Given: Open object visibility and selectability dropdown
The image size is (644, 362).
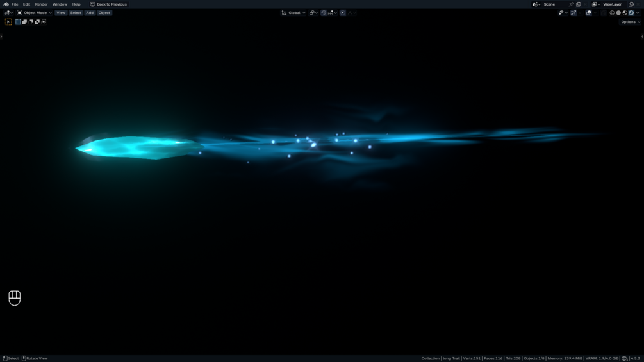Looking at the screenshot, I should pyautogui.click(x=563, y=13).
